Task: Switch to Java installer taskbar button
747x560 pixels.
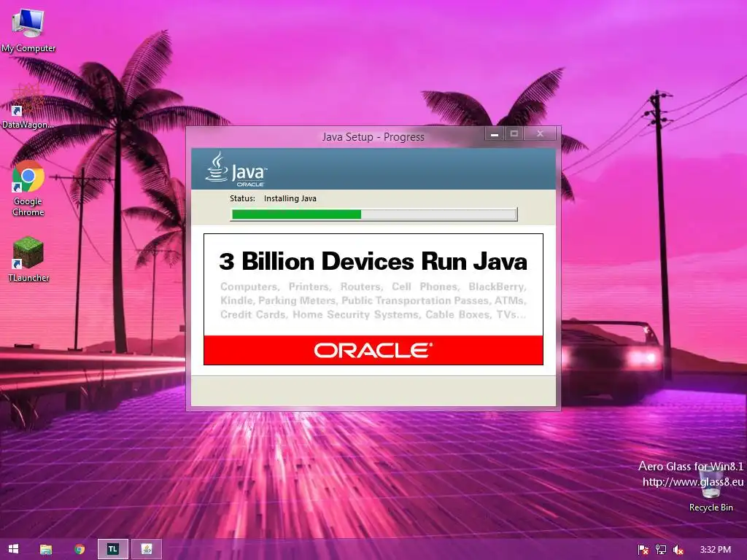Action: (147, 549)
